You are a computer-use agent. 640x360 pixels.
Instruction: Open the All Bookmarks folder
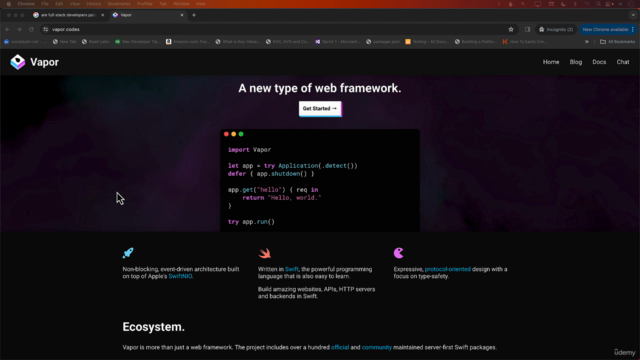point(618,42)
